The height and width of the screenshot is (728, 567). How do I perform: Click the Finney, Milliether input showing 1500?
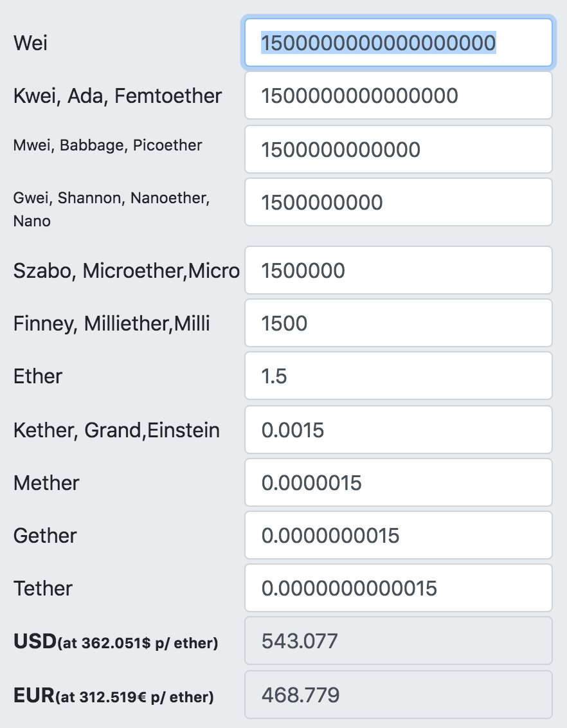[398, 323]
